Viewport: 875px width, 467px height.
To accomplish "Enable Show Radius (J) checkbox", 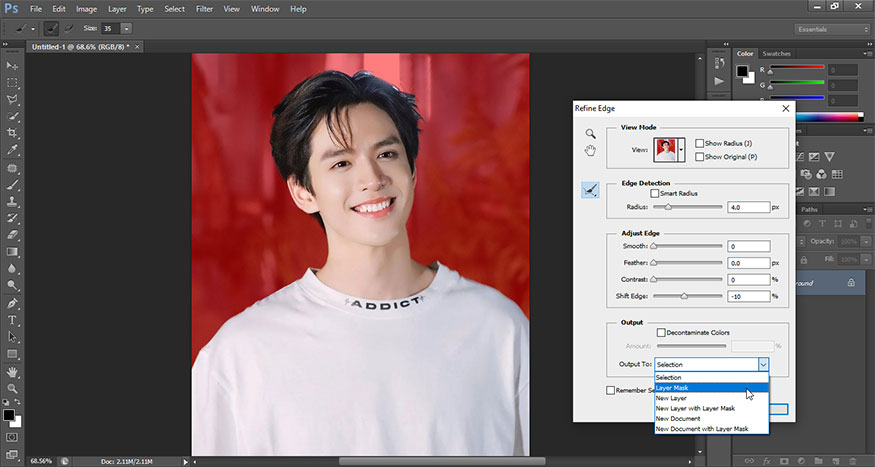I will click(700, 144).
